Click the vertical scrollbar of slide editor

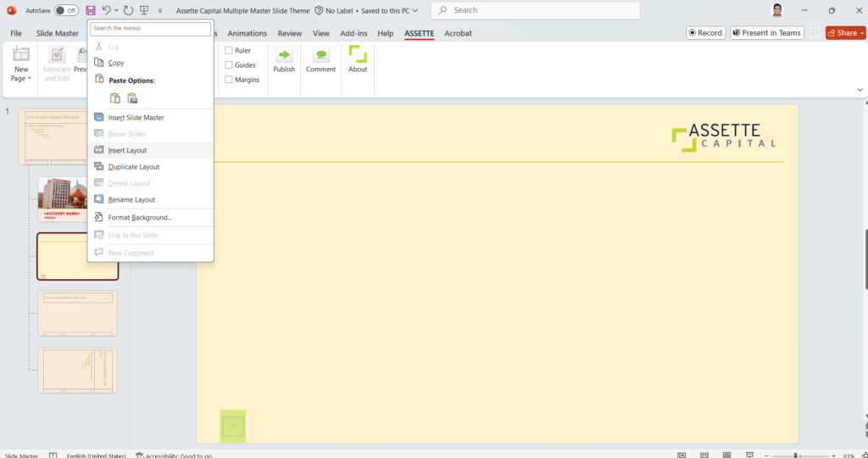click(x=865, y=258)
